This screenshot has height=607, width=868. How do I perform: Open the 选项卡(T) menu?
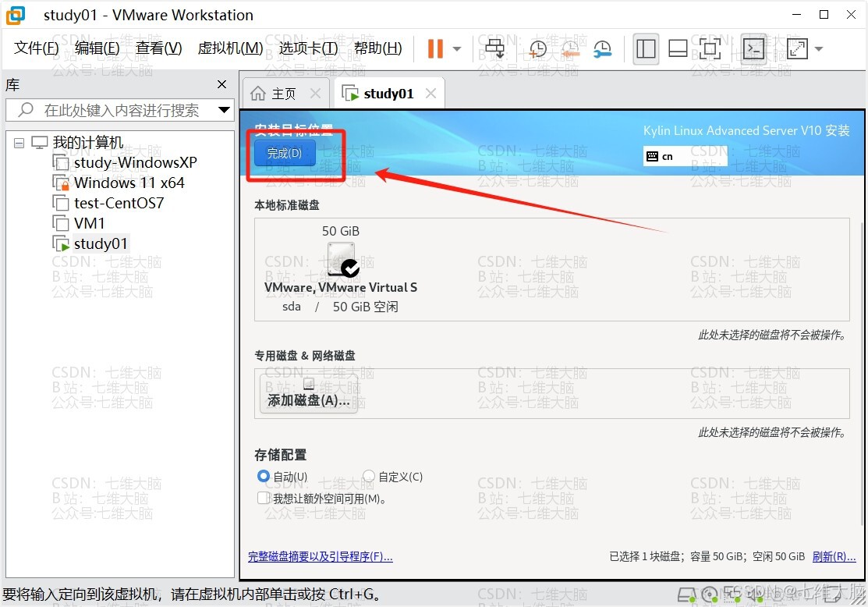(x=308, y=48)
